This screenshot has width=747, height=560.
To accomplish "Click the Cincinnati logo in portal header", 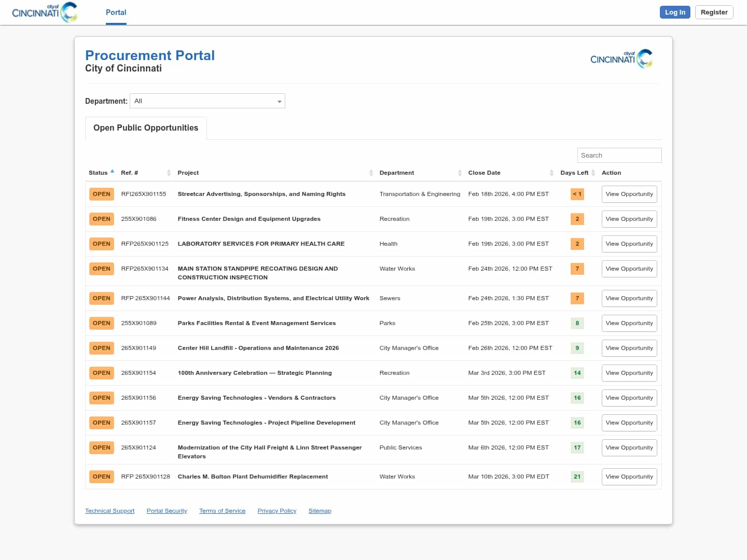I will (x=621, y=59).
